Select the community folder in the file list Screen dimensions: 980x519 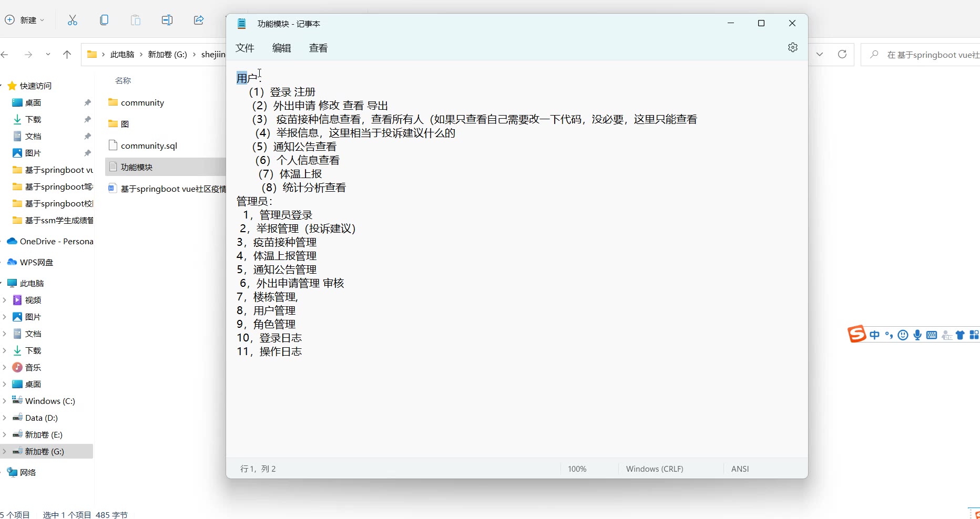[x=142, y=102]
